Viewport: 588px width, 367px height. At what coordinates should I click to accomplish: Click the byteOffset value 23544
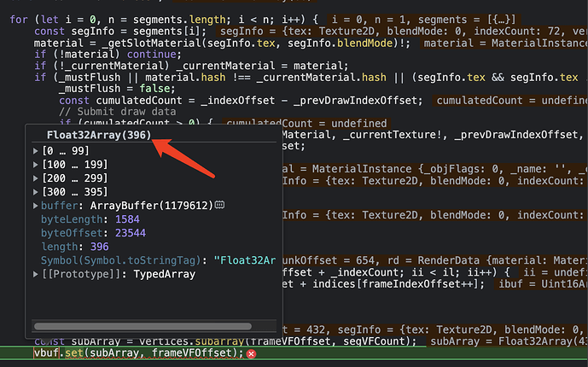131,233
